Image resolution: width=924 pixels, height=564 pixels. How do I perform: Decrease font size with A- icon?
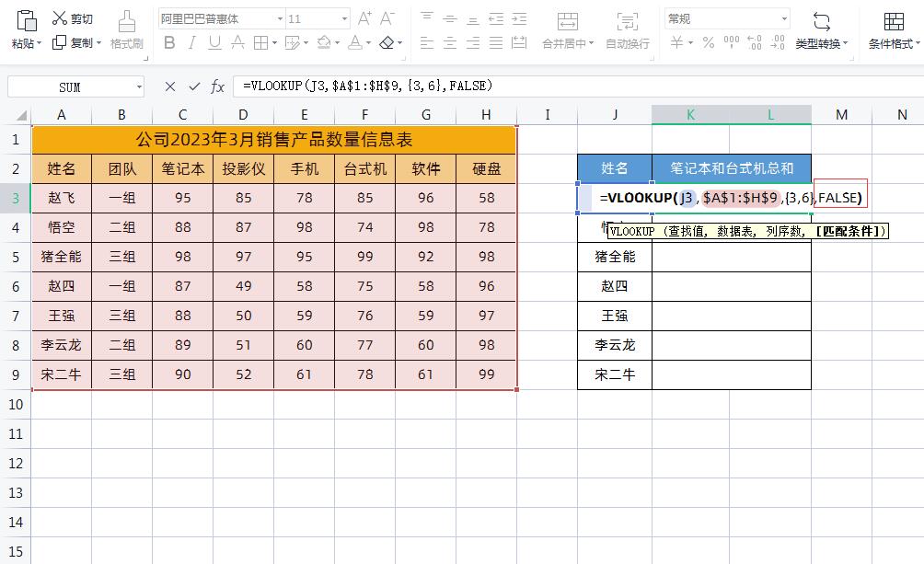pyautogui.click(x=387, y=18)
